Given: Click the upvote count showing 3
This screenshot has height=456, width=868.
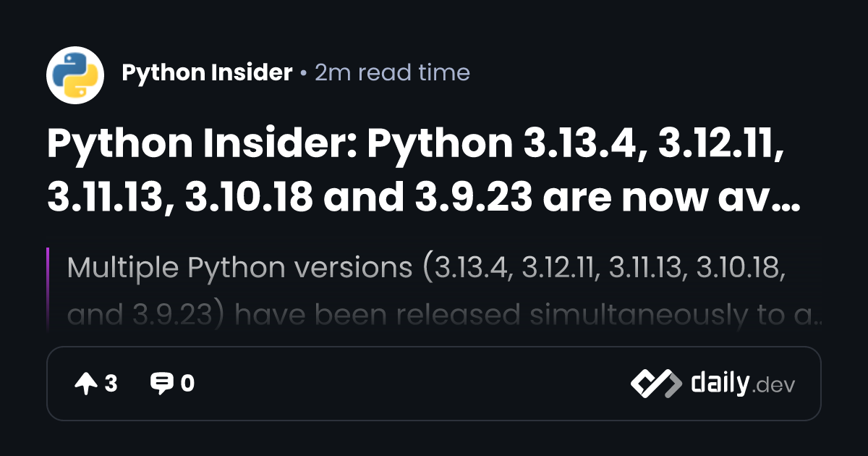Looking at the screenshot, I should tap(111, 384).
